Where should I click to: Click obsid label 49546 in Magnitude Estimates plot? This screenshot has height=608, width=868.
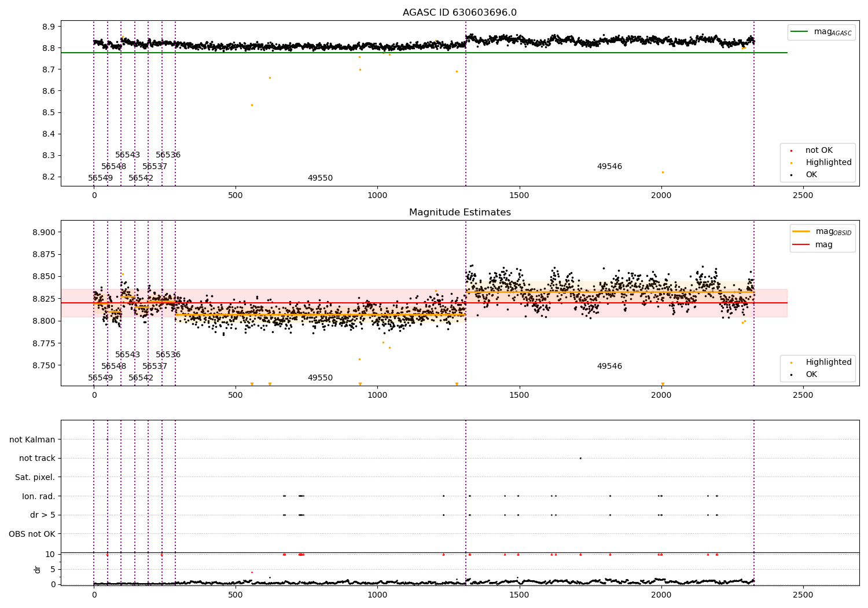609,367
